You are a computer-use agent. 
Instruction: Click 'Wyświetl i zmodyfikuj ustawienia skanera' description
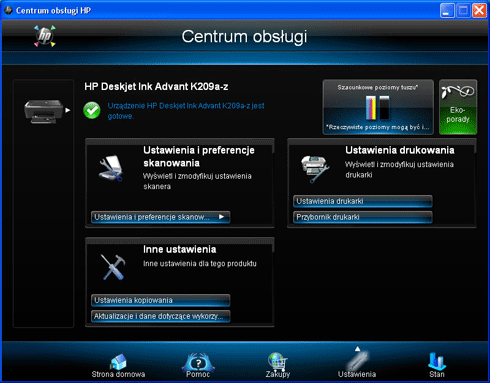click(x=197, y=181)
